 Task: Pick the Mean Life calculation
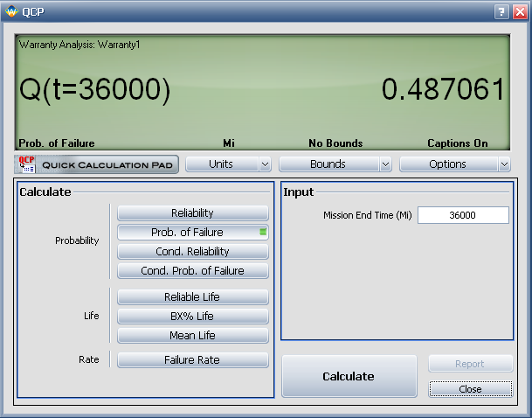point(192,335)
